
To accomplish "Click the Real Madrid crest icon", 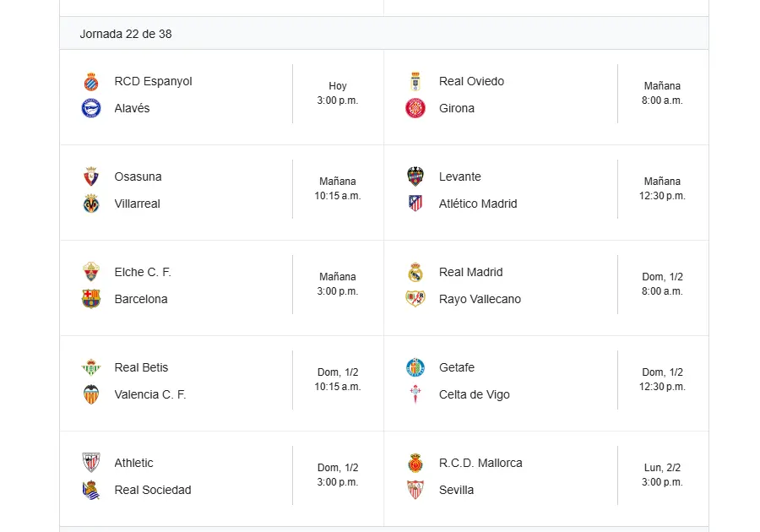I will tap(415, 272).
